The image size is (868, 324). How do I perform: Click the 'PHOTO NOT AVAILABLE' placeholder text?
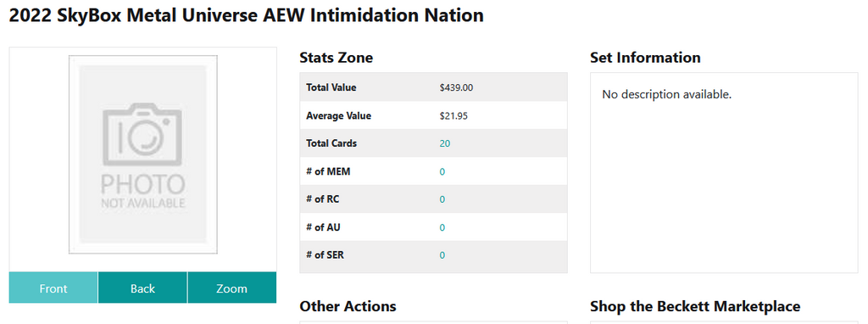142,191
